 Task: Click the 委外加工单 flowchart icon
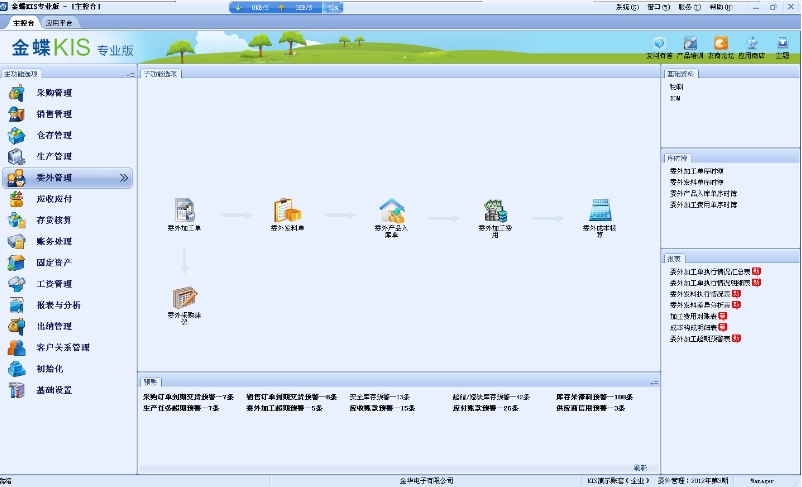pos(184,210)
